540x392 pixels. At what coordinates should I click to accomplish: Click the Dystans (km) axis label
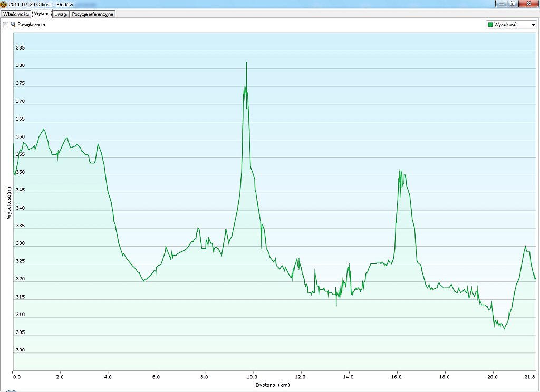(x=273, y=385)
